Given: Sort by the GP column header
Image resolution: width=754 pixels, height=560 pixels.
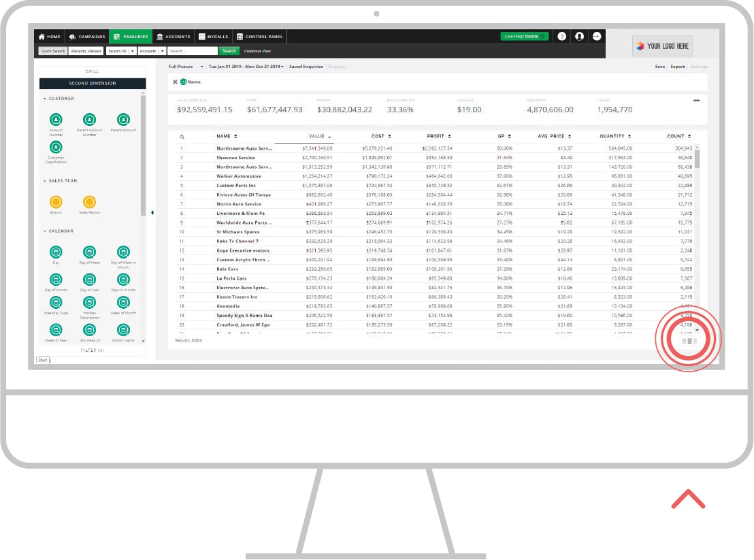Looking at the screenshot, I should point(504,137).
